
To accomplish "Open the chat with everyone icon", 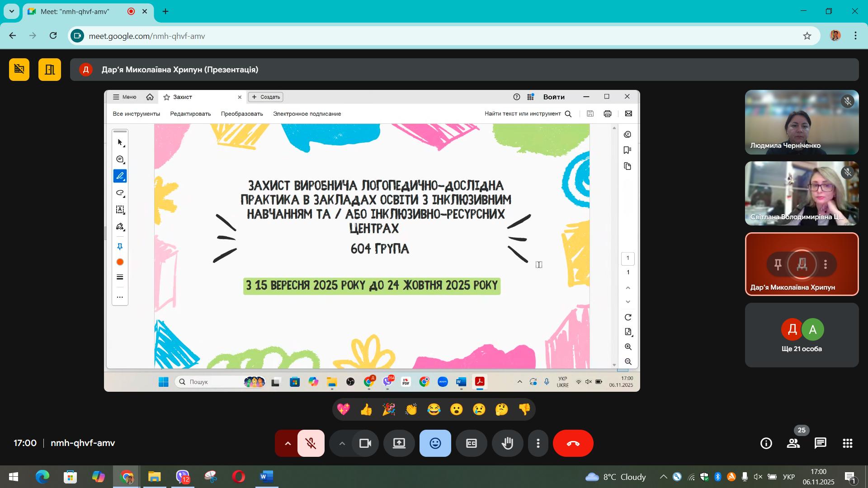I will tap(820, 443).
